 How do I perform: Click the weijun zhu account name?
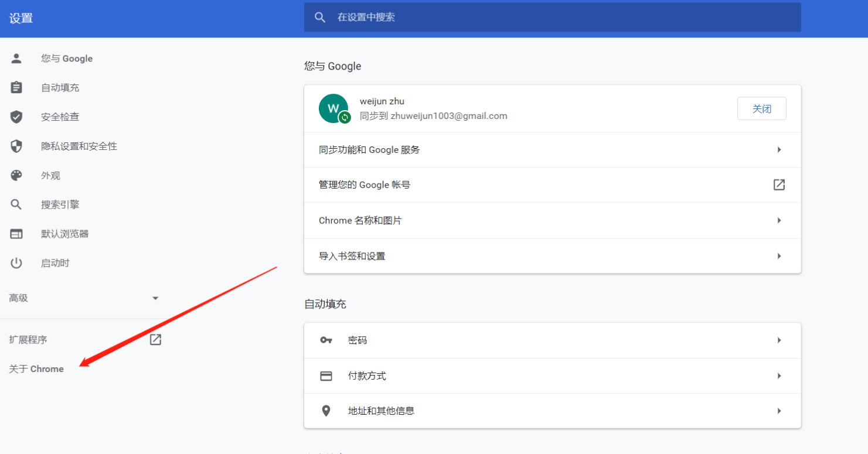[382, 101]
